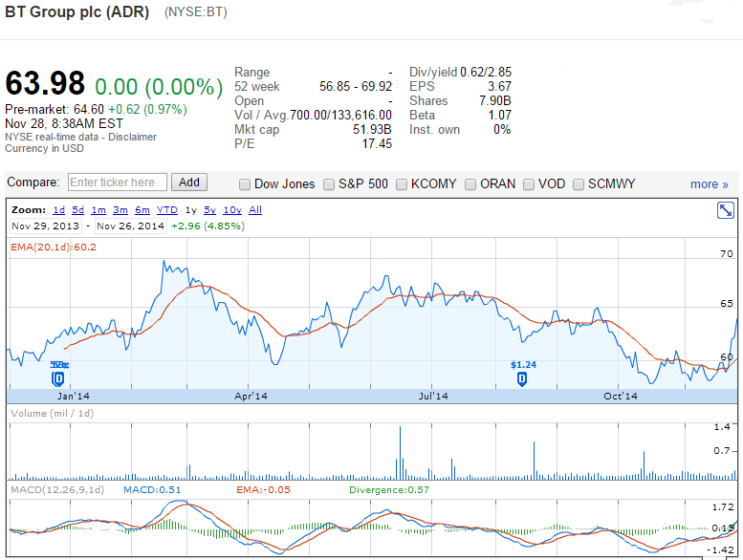Viewport: 743px width, 560px height.
Task: Click the 52 week range 56.85 - 69.92
Action: pos(356,86)
